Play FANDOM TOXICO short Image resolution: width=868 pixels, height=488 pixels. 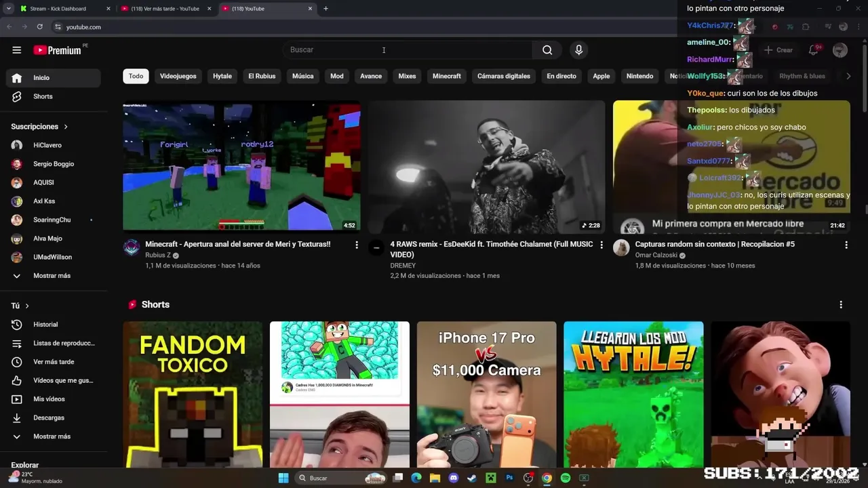(193, 394)
